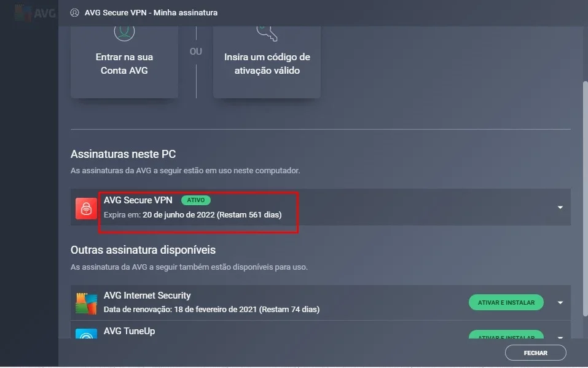Screen dimensions: 588x368
Task: Click the vertical scrollbar of the subscriptions panel
Action: (x=585, y=199)
